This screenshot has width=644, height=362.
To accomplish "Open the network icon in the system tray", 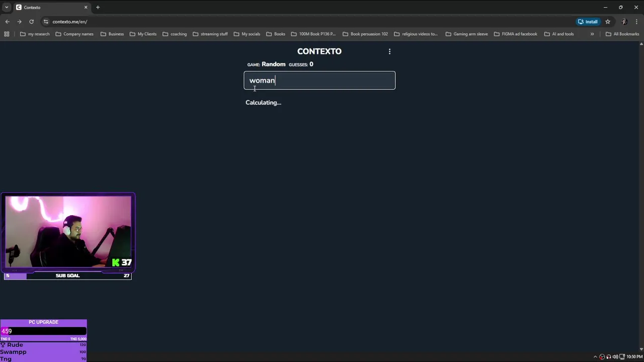I will click(622, 356).
